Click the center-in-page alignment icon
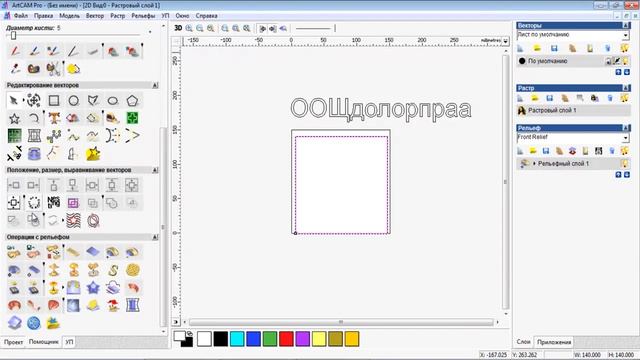 pos(14,202)
